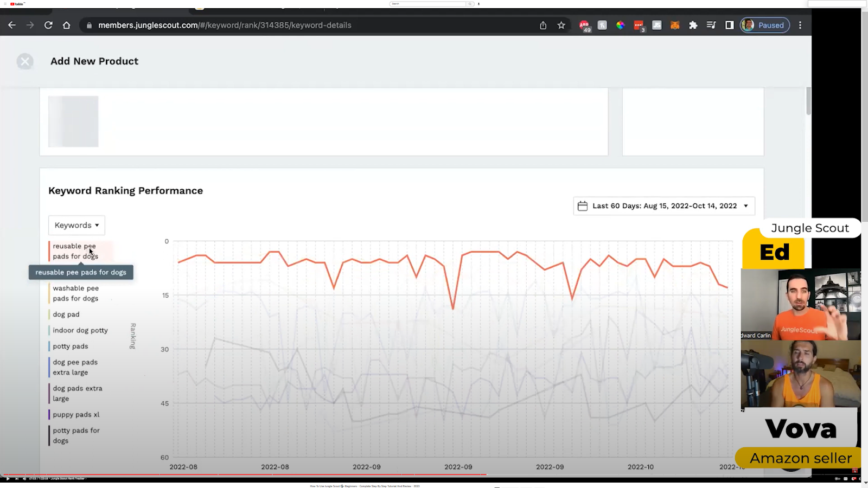This screenshot has height=488, width=868.
Task: Play the YouTube video
Action: coord(8,479)
